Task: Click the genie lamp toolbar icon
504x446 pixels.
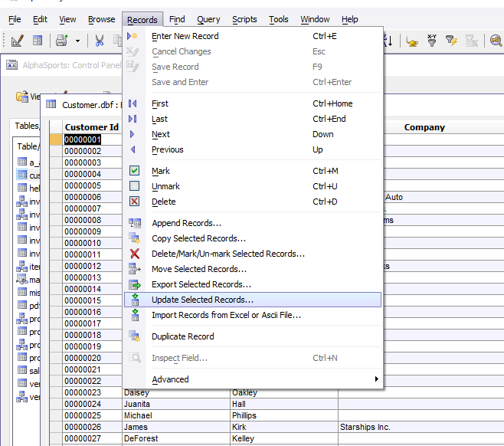Action: (412, 41)
